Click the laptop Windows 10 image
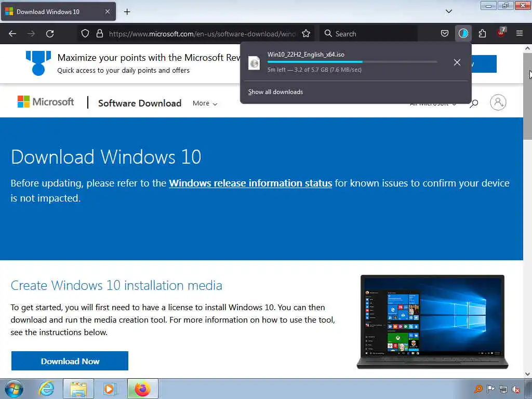Viewport: 532px width, 399px height. 433,322
